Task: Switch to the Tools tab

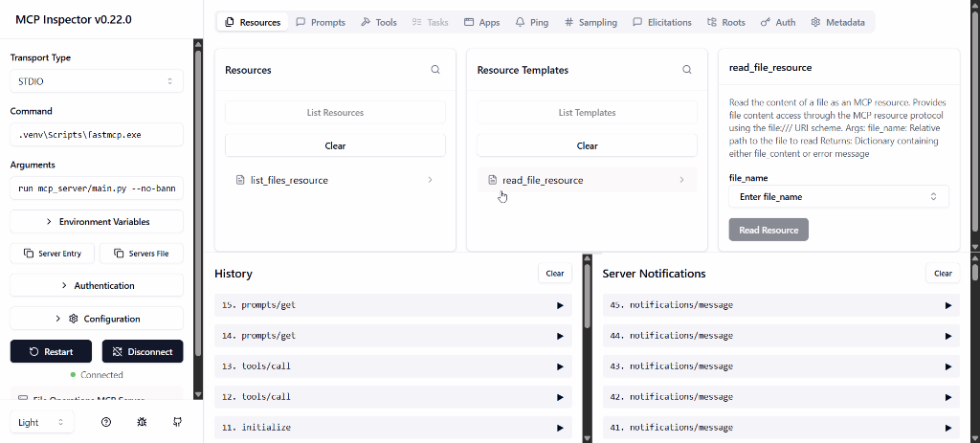Action: coord(379,22)
